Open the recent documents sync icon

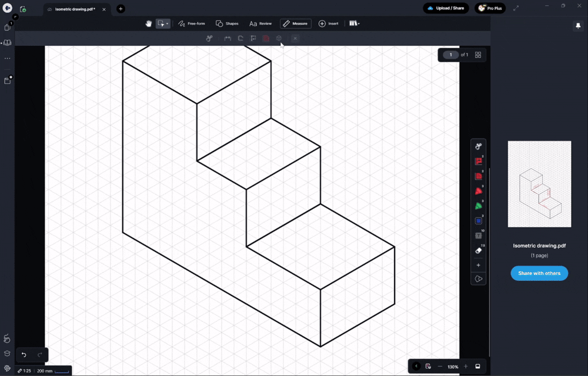coord(23,9)
